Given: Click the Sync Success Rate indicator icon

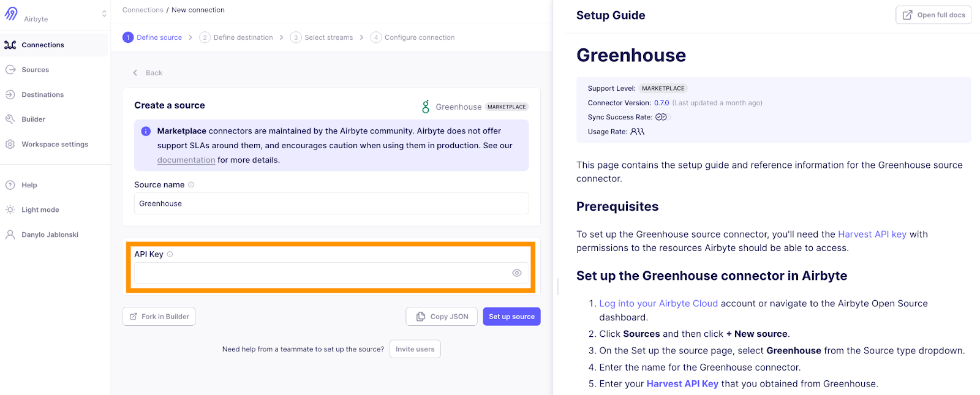Looking at the screenshot, I should click(x=661, y=117).
